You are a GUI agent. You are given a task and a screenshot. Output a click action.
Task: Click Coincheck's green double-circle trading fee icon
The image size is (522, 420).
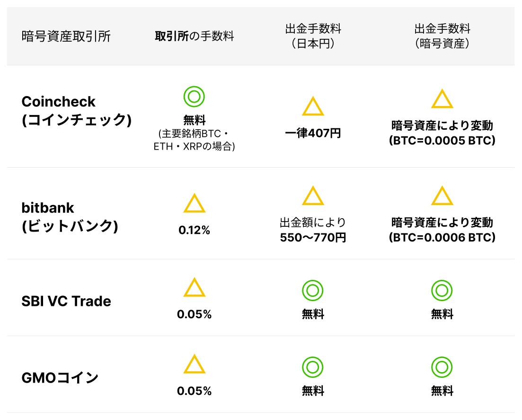[194, 97]
